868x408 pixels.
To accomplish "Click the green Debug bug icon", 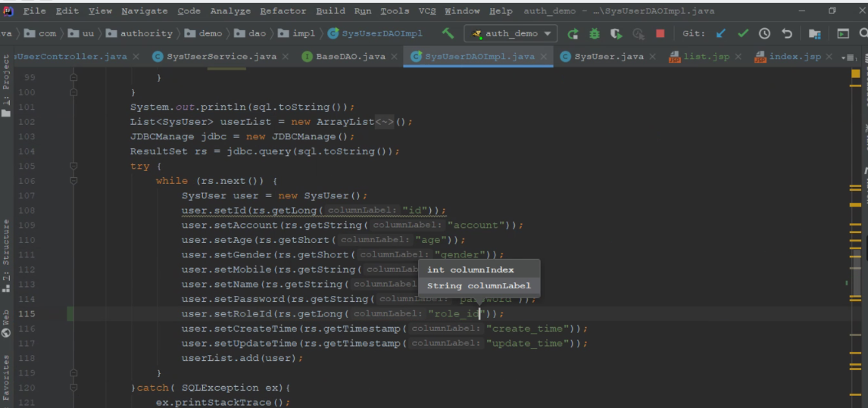I will coord(595,34).
